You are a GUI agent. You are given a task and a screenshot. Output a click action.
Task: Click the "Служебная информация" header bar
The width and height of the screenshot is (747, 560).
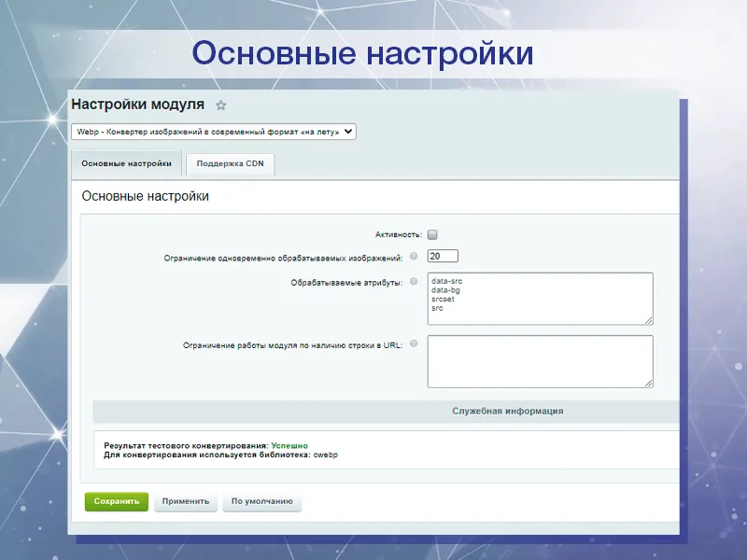tap(509, 409)
